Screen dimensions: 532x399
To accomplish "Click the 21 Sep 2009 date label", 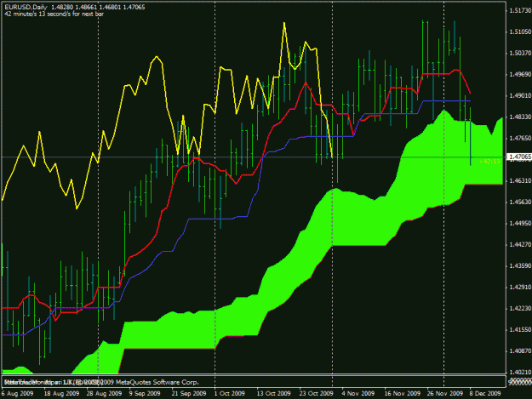I will coord(189,393).
